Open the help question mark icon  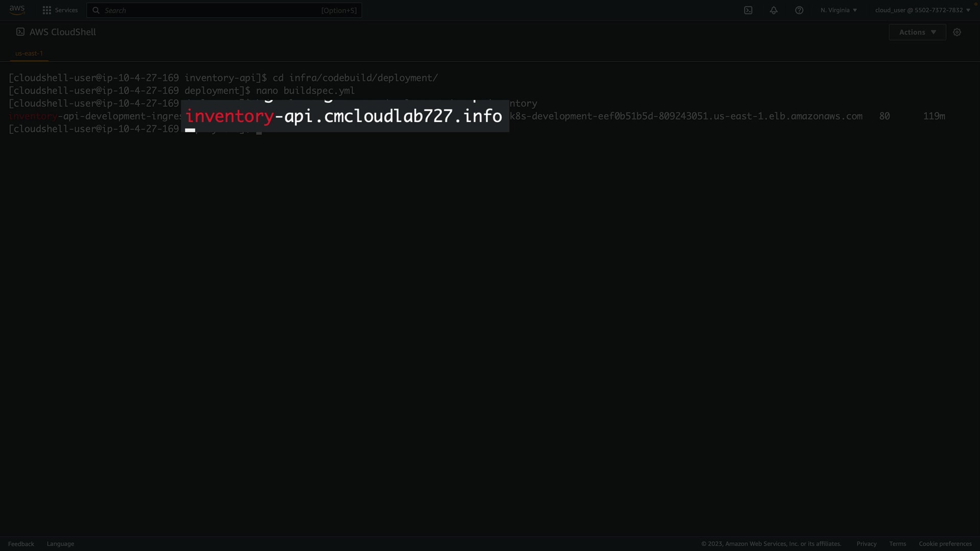coord(799,10)
